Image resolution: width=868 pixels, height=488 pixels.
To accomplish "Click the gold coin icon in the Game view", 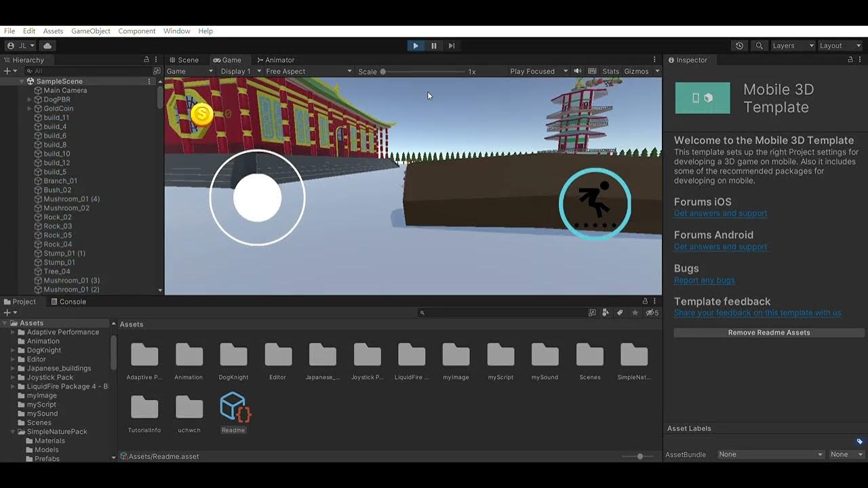I will point(201,115).
